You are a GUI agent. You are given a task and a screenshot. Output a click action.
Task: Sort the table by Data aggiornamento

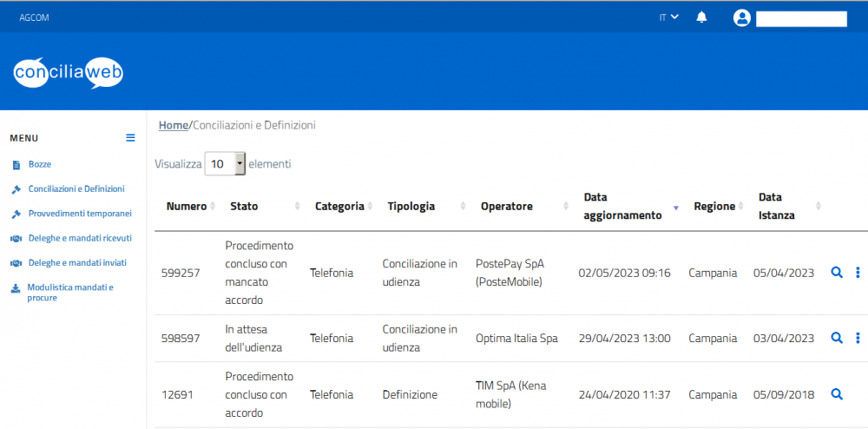pyautogui.click(x=622, y=207)
